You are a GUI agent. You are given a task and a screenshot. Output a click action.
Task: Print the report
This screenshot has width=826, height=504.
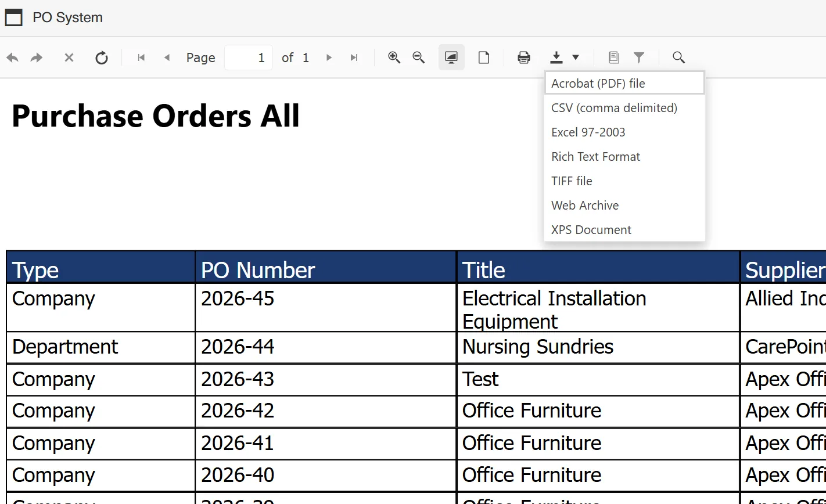click(524, 57)
